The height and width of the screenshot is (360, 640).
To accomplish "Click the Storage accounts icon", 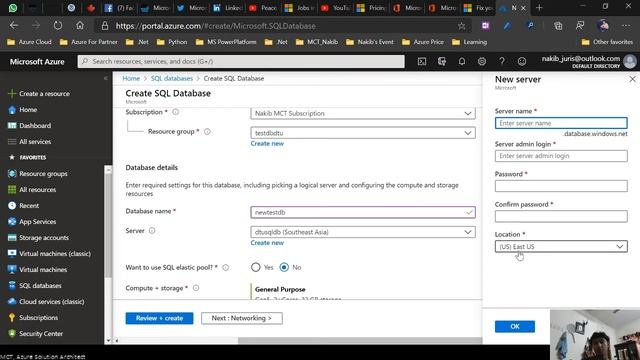I will (12, 238).
